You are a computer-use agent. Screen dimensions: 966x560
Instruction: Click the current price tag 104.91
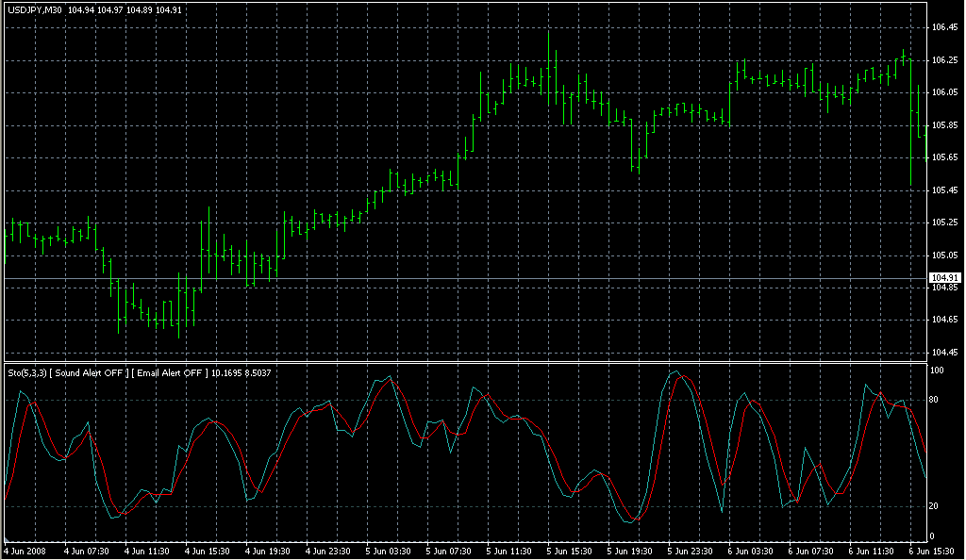point(944,277)
